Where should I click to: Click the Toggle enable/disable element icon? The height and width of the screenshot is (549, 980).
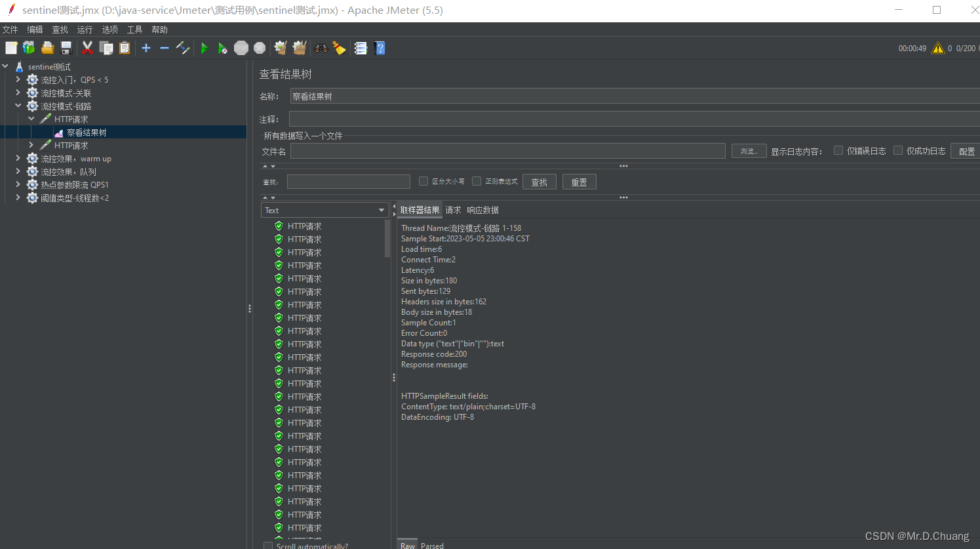183,48
